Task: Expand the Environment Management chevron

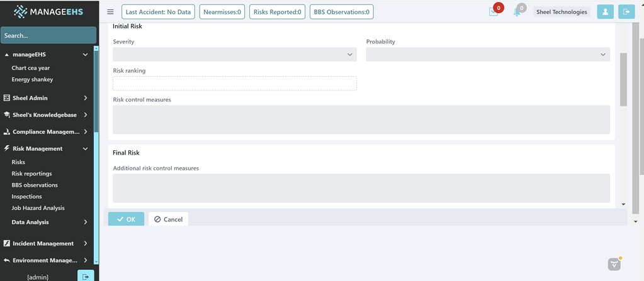Action: pyautogui.click(x=86, y=260)
